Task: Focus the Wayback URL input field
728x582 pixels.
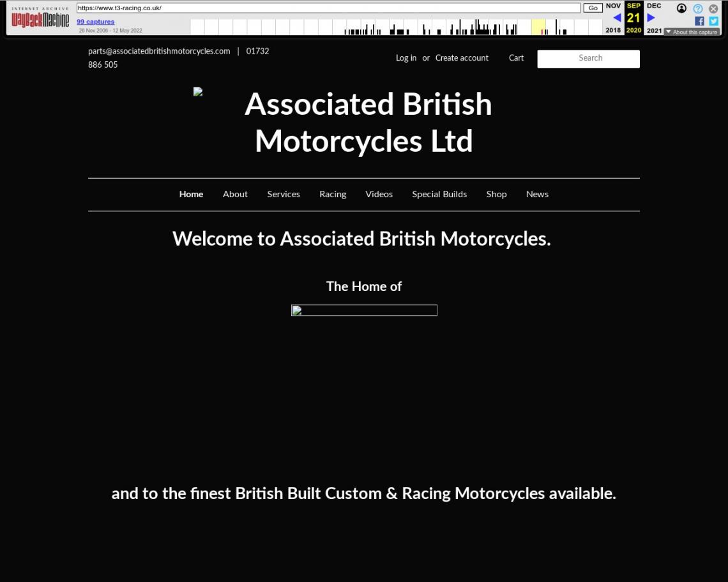Action: click(x=328, y=8)
